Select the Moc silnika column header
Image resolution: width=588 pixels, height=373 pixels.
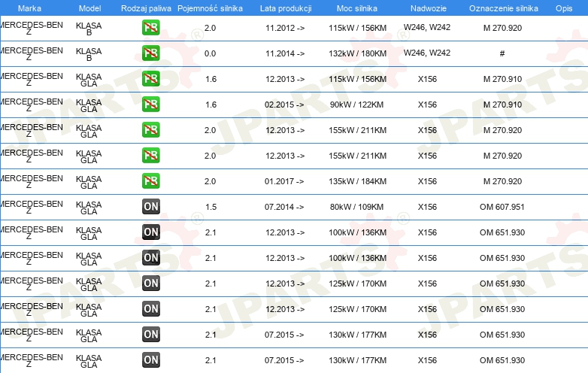click(x=357, y=8)
